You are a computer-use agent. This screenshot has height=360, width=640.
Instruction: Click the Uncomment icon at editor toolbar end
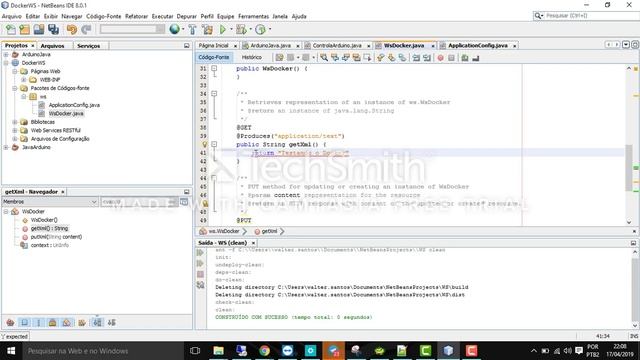pos(475,58)
